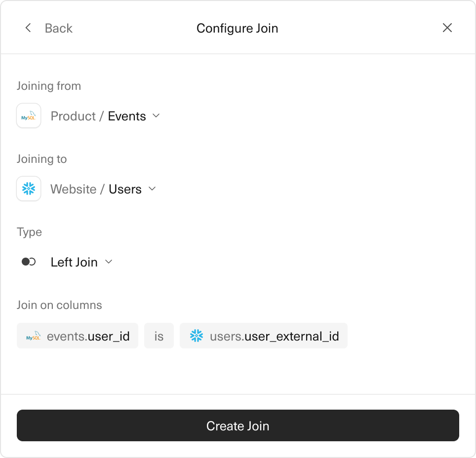This screenshot has height=458, width=476.
Task: Open the Product / Events source selector
Action: pos(98,116)
